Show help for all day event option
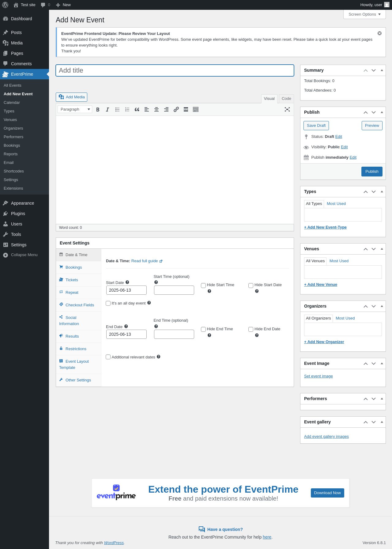 click(149, 303)
